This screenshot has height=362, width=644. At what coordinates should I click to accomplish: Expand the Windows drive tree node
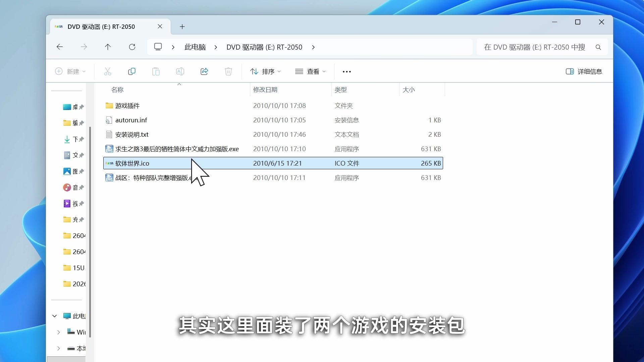[x=59, y=332]
